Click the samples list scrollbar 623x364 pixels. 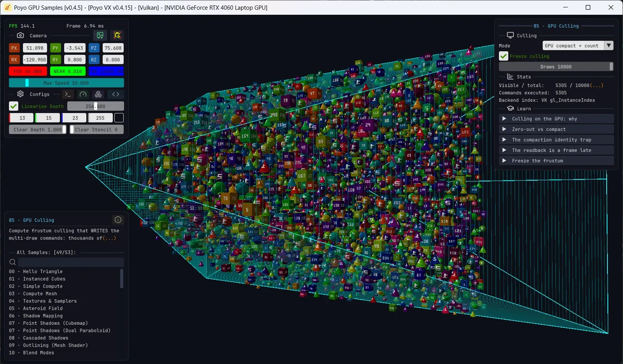(x=122, y=278)
